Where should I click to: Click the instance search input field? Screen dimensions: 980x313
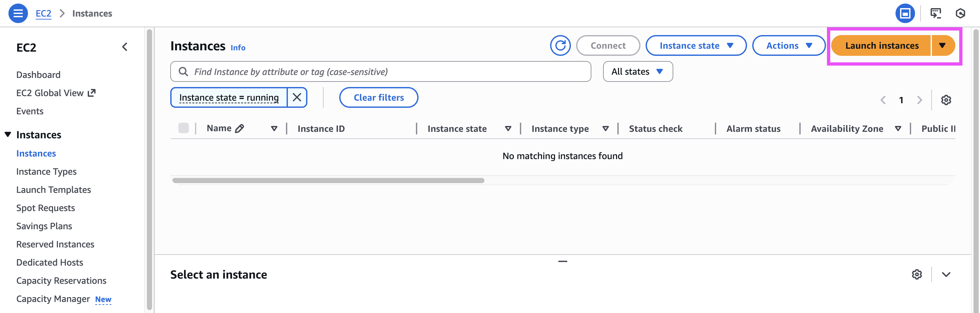[x=380, y=71]
